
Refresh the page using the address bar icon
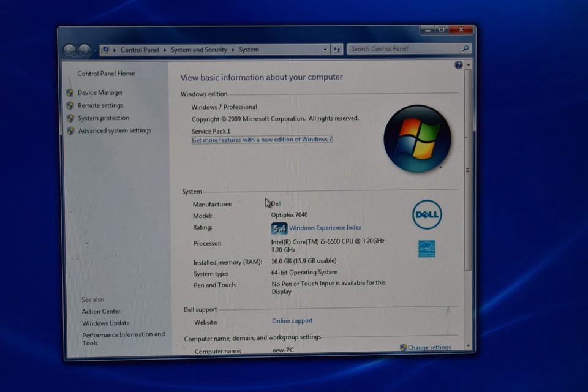click(x=337, y=49)
